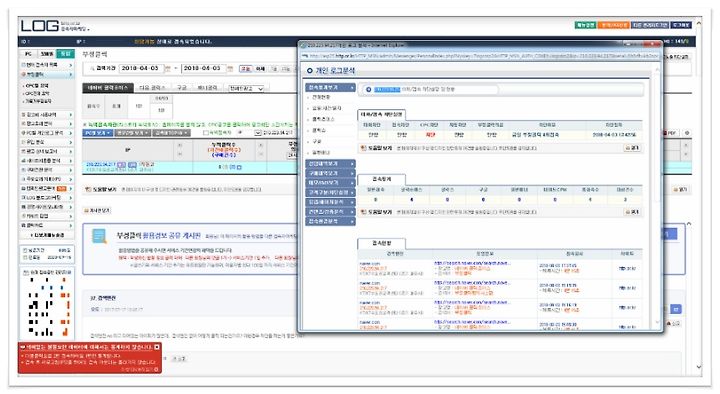This screenshot has width=720, height=394.
Task: Click the blue badge icon beside the row IP
Action: pos(132,164)
